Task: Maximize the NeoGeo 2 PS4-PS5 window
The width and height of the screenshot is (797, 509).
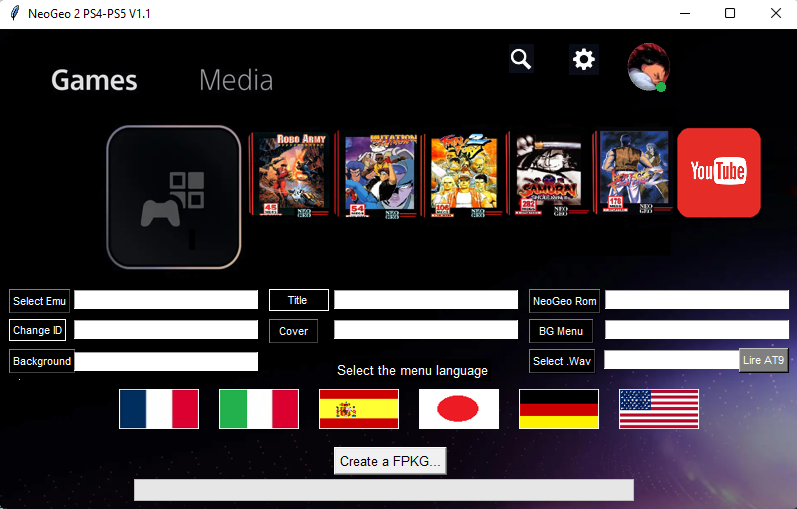Action: (x=730, y=14)
